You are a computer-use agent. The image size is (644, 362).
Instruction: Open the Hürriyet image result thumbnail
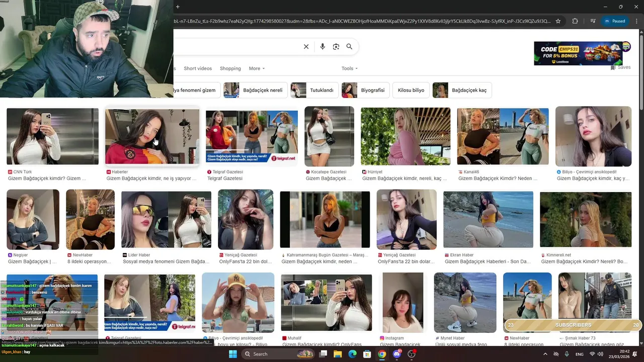(406, 136)
